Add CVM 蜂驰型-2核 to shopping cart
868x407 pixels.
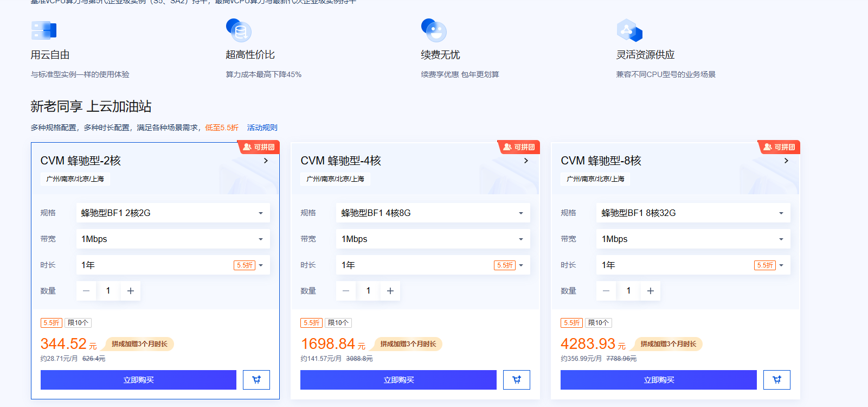(256, 380)
